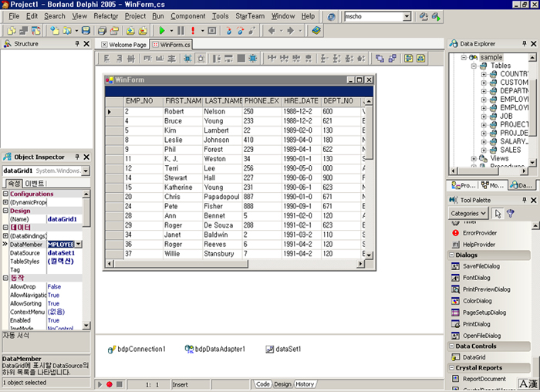Select SaveFileDialog in the Tool Palette
This screenshot has width=540, height=392.
pos(481,266)
